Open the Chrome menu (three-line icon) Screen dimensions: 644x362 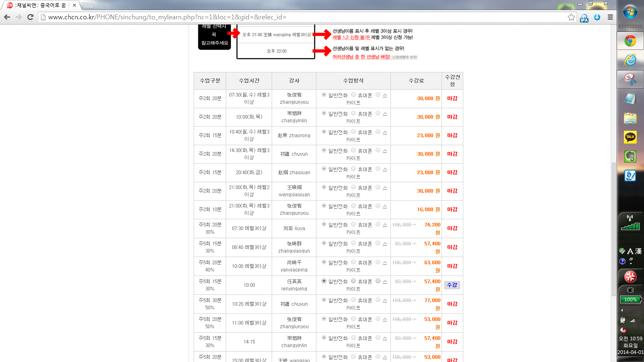[x=610, y=17]
